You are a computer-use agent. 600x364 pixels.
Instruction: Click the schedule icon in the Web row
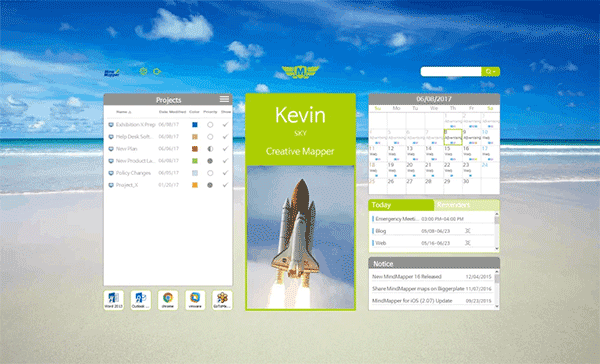pyautogui.click(x=467, y=243)
